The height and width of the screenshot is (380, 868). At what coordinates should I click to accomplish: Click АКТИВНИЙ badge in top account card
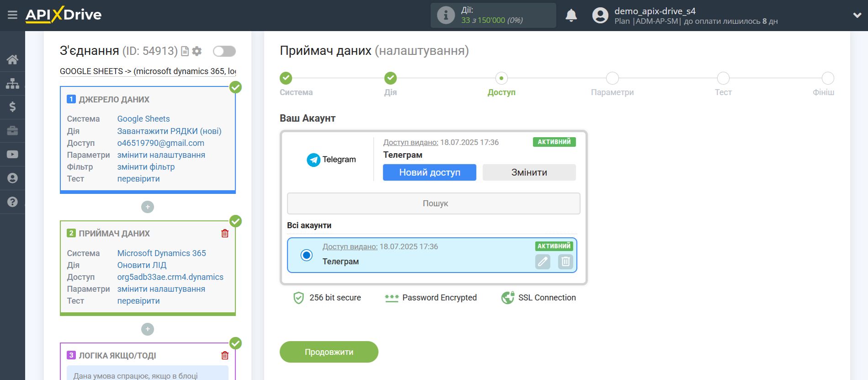554,142
